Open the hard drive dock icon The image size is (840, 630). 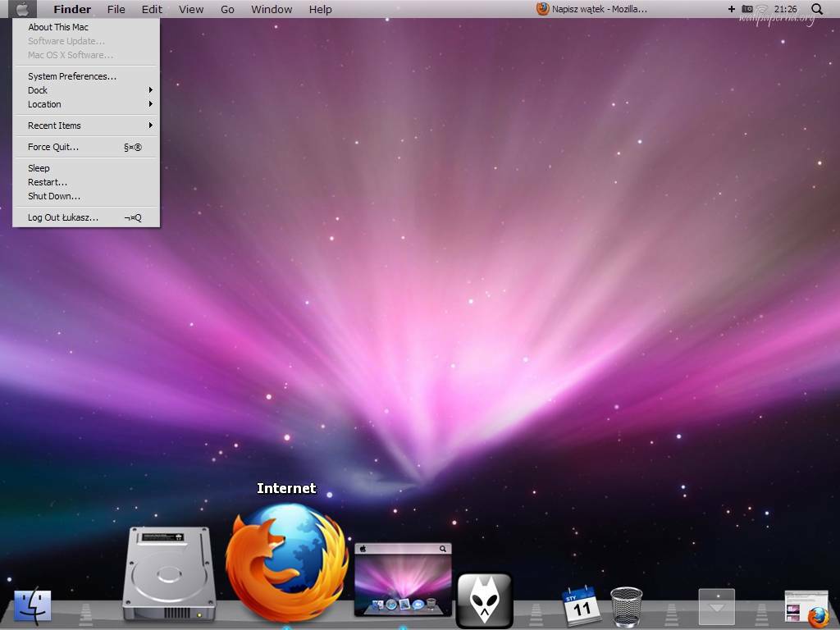(x=169, y=573)
